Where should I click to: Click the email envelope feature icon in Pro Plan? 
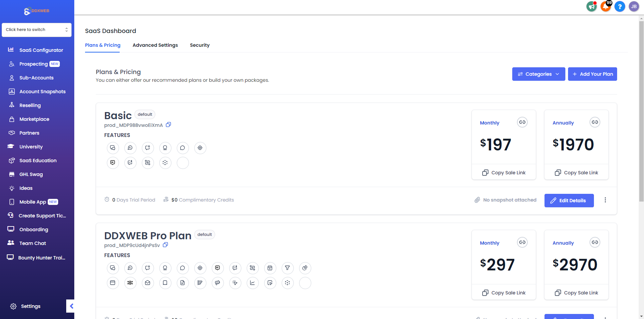[x=148, y=283]
